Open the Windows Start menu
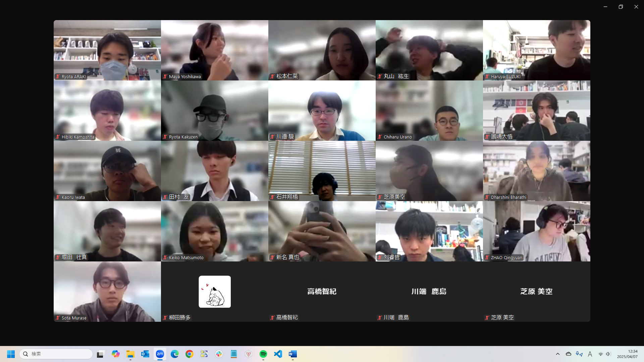The image size is (644, 362). click(11, 354)
